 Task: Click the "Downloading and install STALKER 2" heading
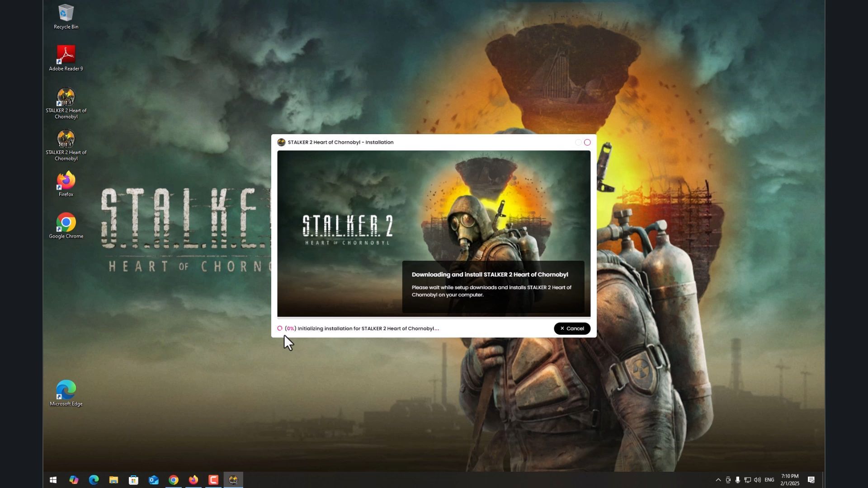490,275
